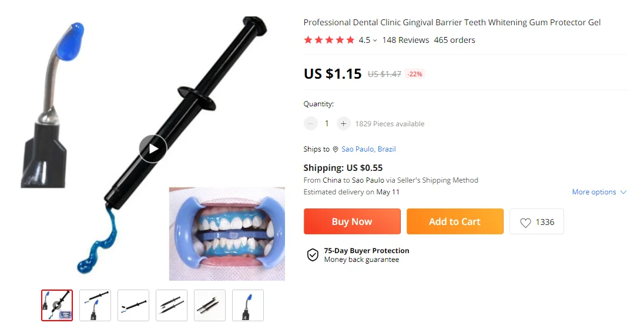Select the third syringe thumbnail
This screenshot has width=644, height=333.
coord(133,305)
